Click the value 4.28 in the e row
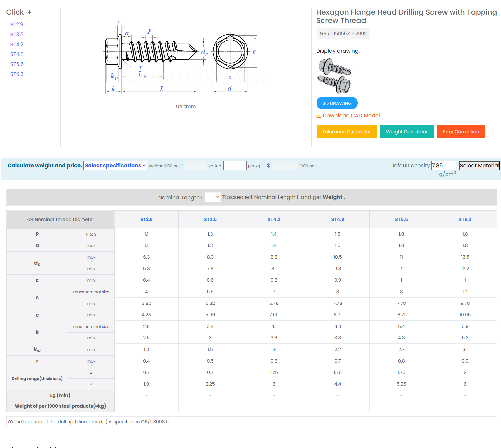The width and height of the screenshot is (501, 448). (146, 315)
